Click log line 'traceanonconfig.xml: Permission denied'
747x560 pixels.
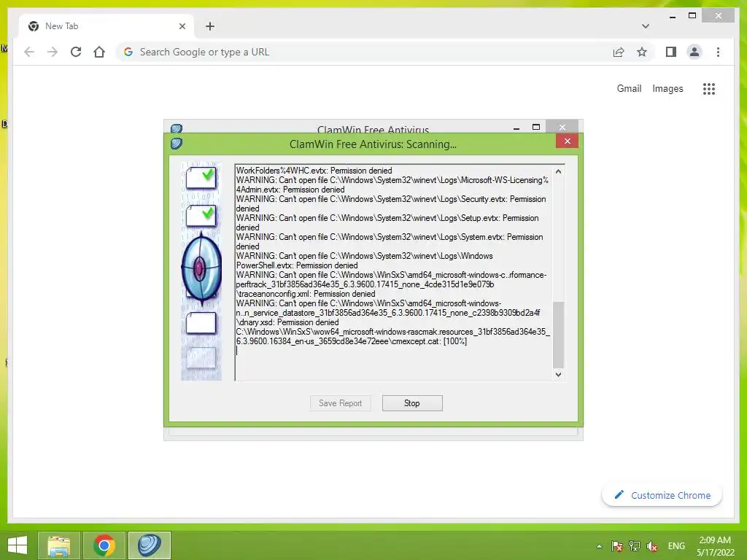point(306,294)
